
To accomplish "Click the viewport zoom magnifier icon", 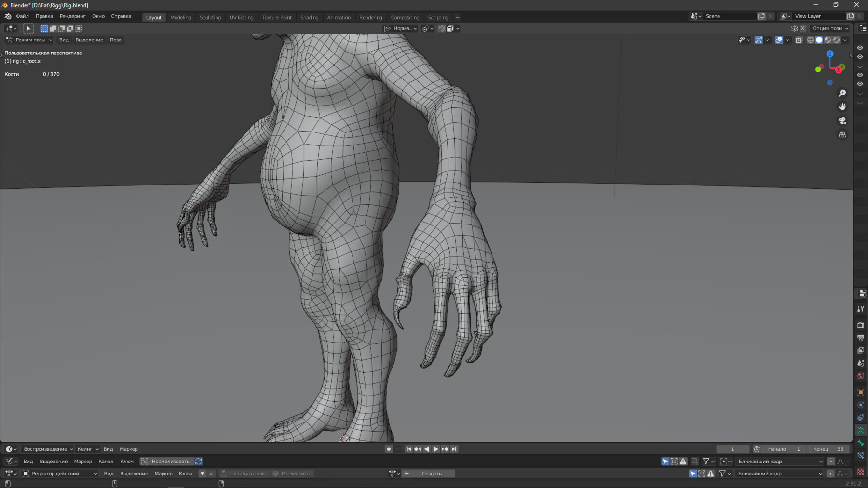I will [x=842, y=93].
